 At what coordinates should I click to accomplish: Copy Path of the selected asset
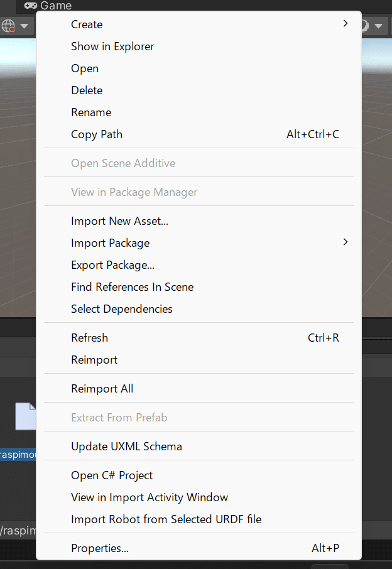click(x=97, y=134)
